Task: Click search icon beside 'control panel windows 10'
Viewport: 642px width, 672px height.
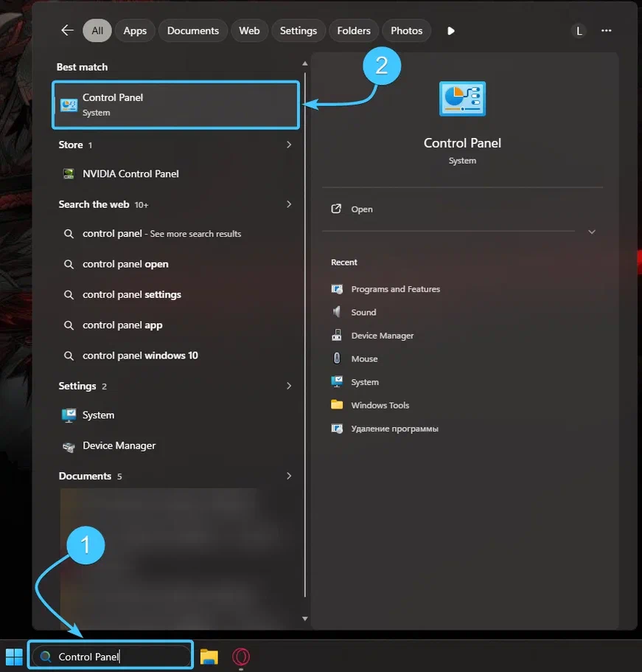Action: (69, 356)
